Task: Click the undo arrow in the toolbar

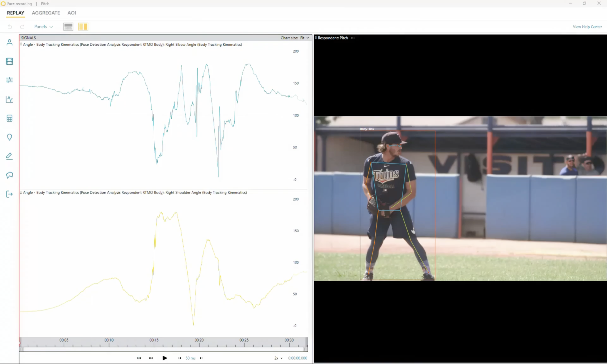Action: (x=10, y=27)
